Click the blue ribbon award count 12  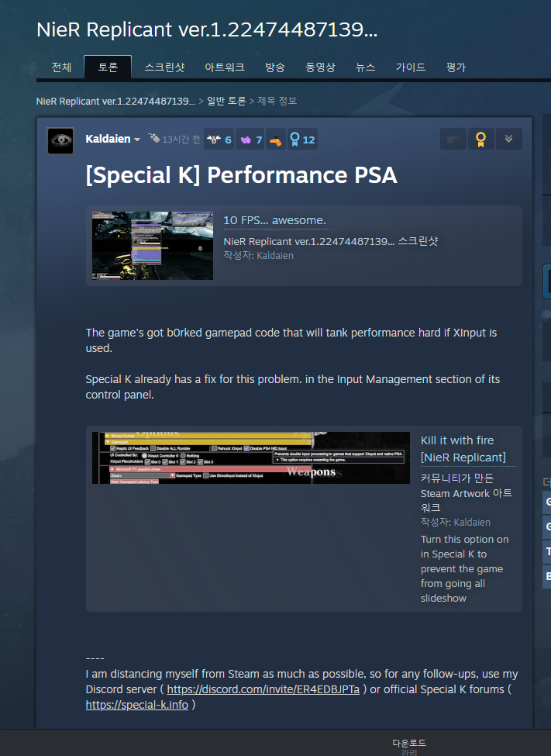click(x=302, y=140)
